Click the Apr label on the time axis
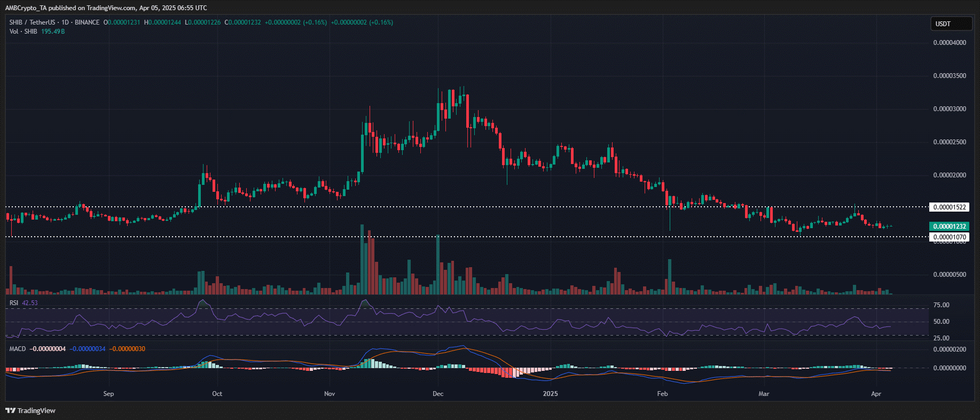 876,394
